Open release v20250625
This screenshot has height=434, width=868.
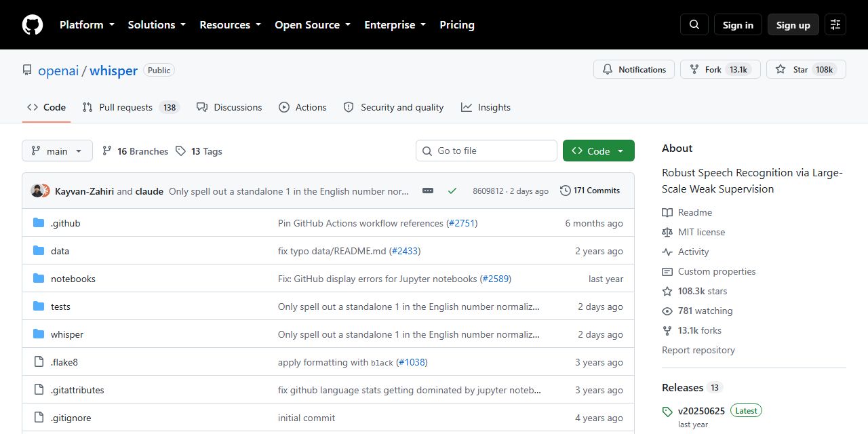(x=701, y=411)
